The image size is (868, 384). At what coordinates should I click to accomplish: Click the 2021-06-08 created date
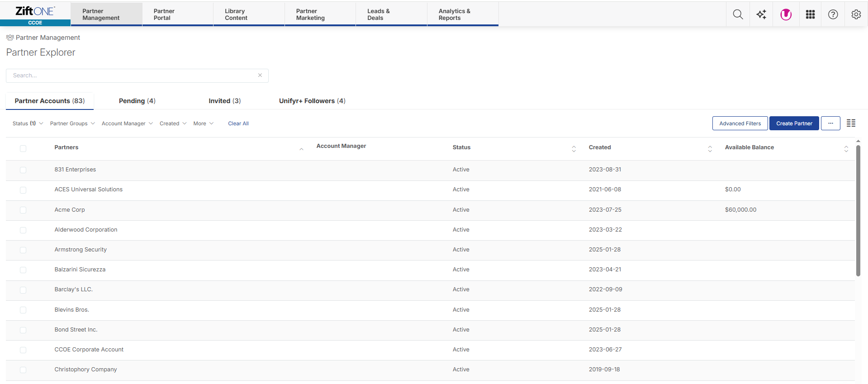(x=605, y=190)
